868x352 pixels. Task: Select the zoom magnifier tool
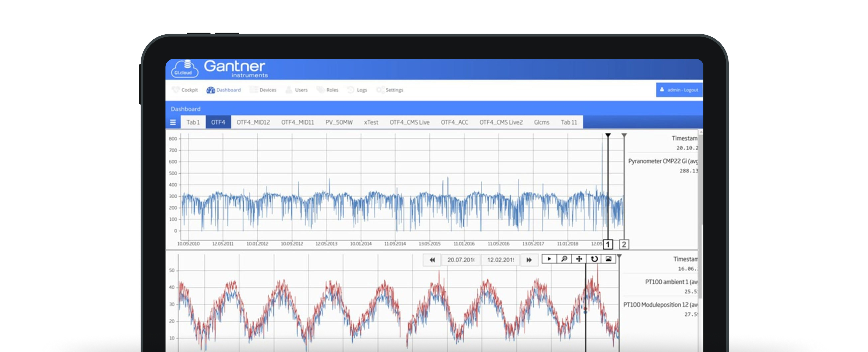(564, 259)
